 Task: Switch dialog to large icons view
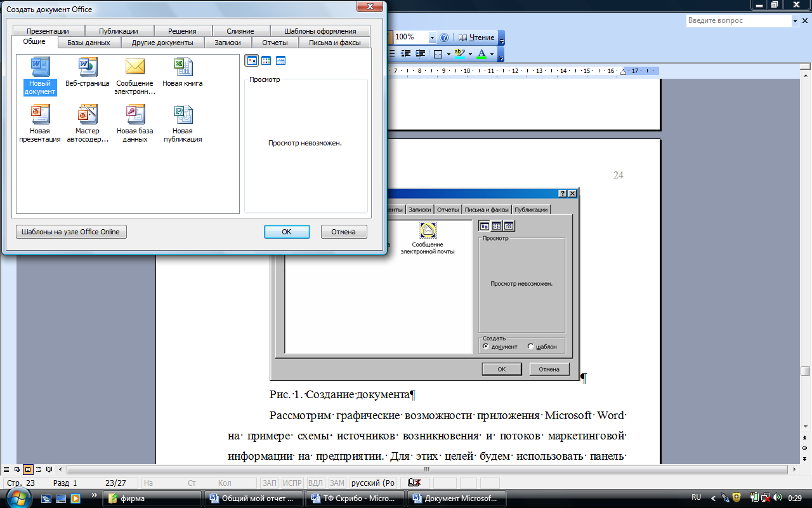click(252, 61)
